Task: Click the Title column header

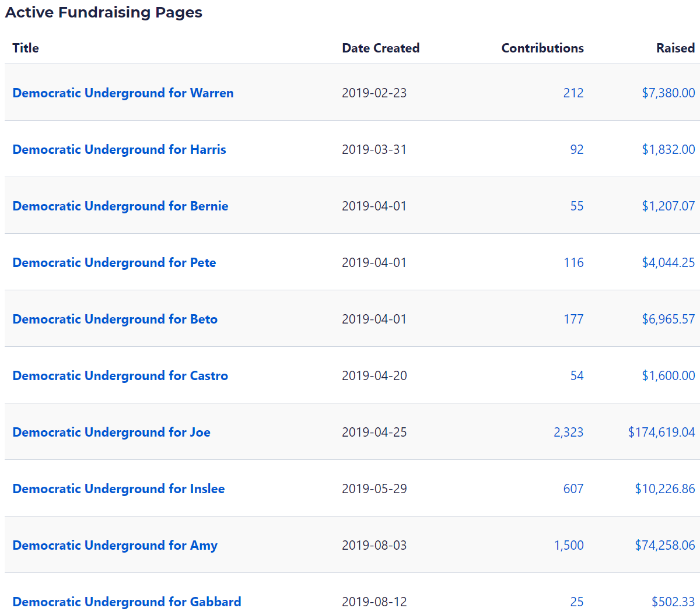Action: (26, 48)
